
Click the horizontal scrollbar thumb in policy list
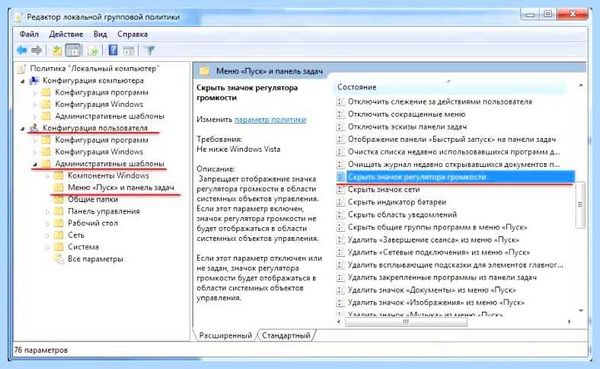pos(406,322)
